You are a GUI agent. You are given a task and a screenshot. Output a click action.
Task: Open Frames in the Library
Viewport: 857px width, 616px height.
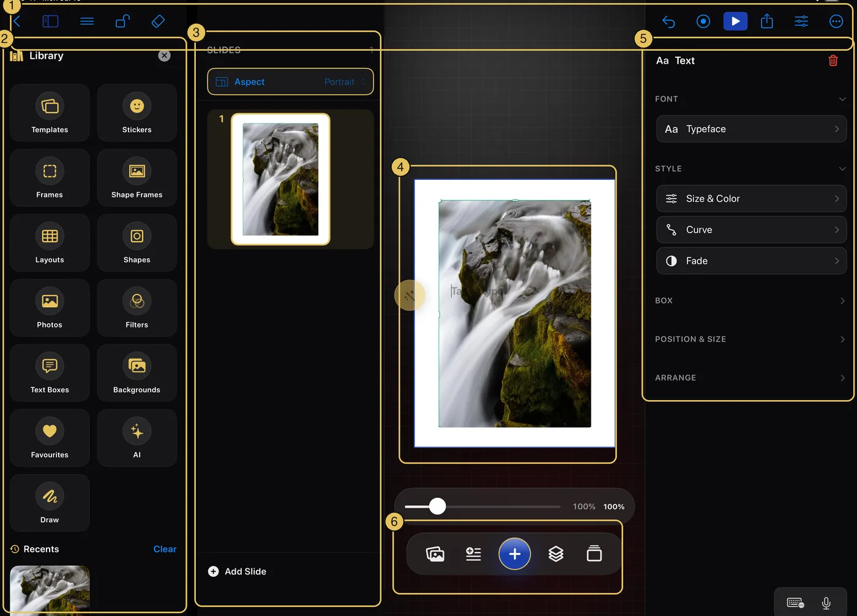coord(50,178)
